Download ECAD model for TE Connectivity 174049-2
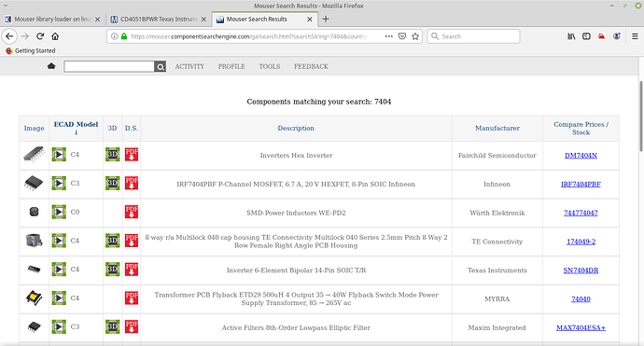 59,241
